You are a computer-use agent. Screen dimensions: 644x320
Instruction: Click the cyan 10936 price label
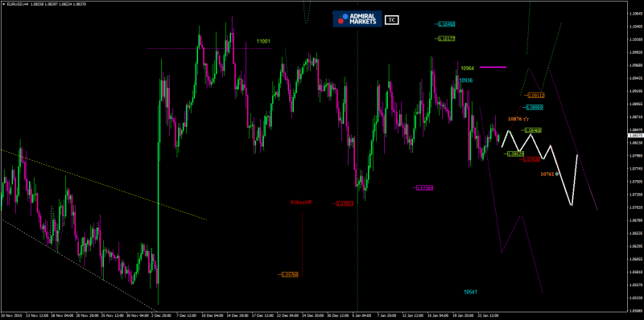pos(466,81)
